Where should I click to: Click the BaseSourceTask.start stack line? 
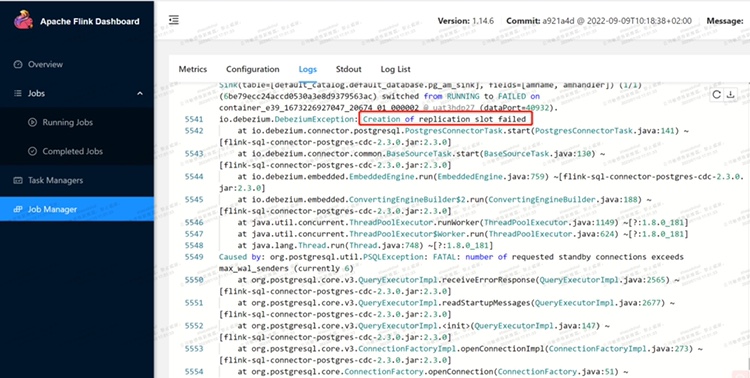[422, 154]
